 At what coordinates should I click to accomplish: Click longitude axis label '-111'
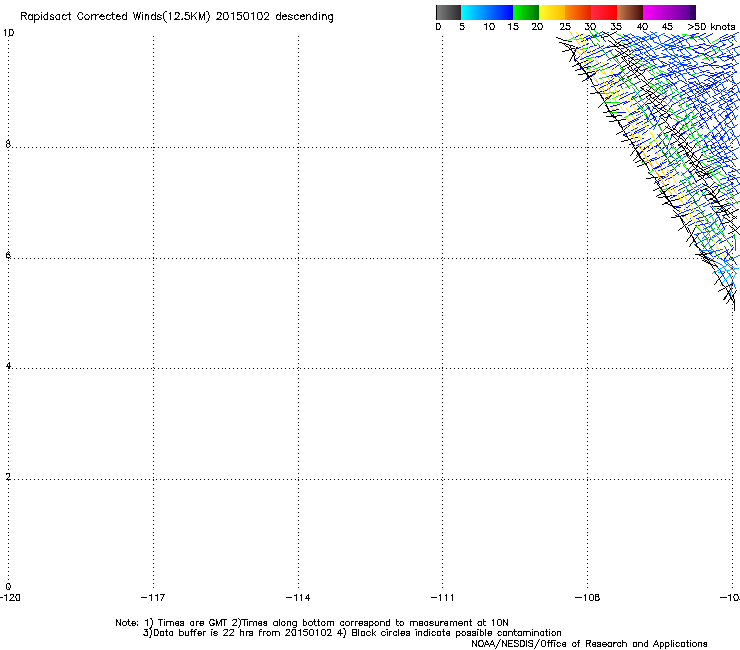point(442,598)
